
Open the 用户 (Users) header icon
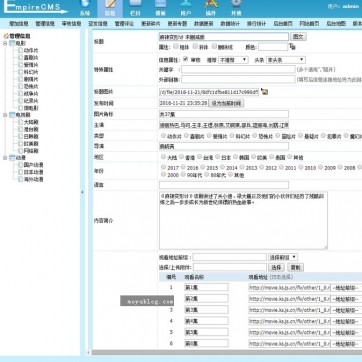[x=186, y=7]
